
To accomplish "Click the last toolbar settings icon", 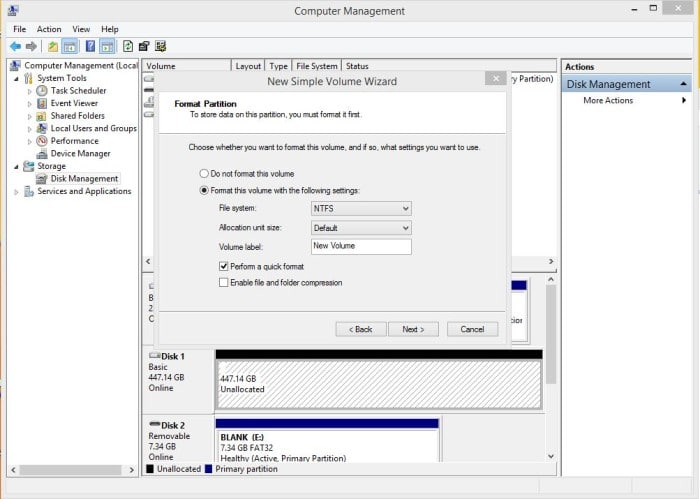I will 160,46.
